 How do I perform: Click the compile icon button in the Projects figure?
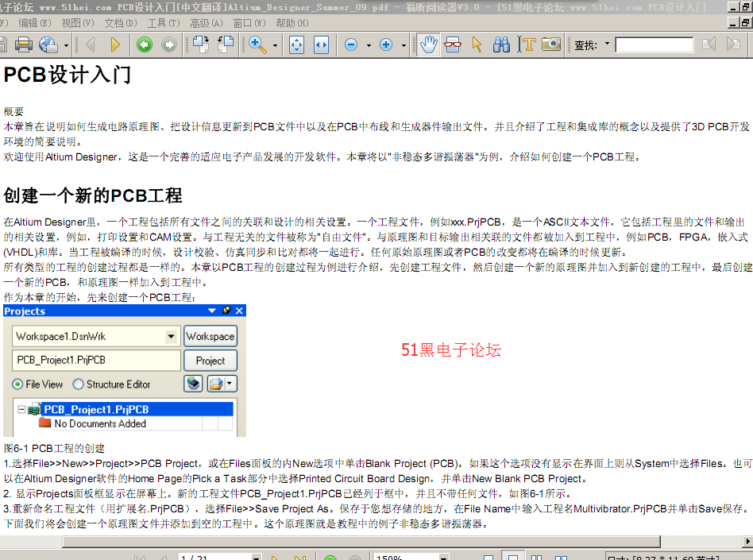tap(193, 384)
